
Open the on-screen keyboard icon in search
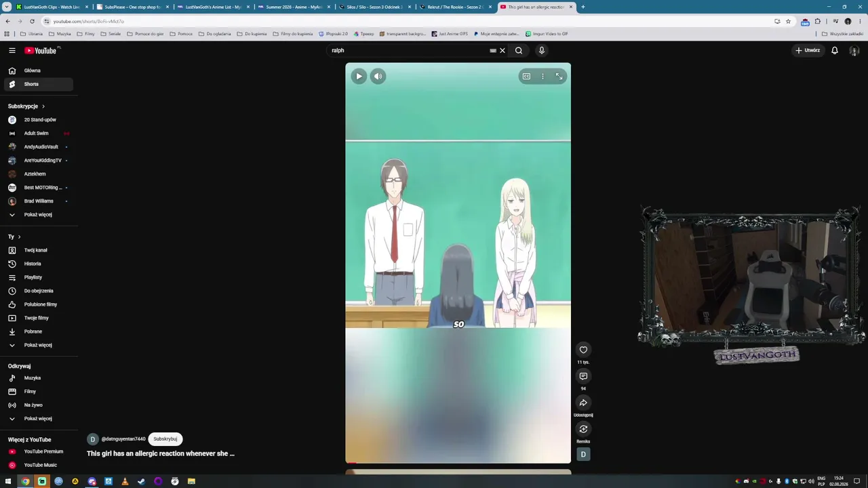pyautogui.click(x=493, y=50)
